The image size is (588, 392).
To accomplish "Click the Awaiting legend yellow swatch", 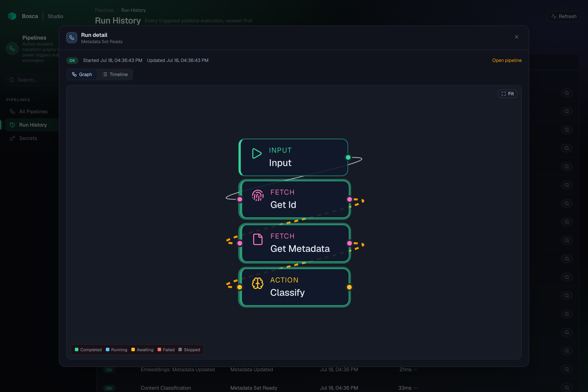I will click(133, 349).
